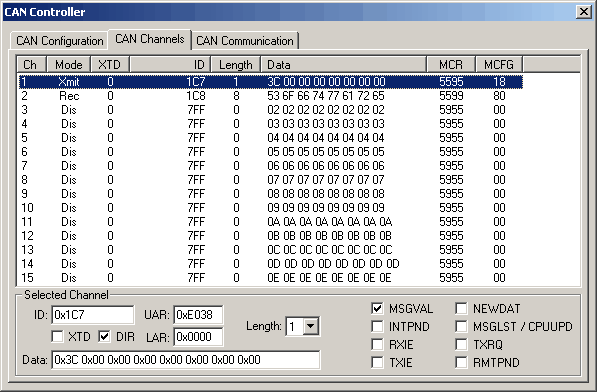
Task: Click the Data column header
Action: pyautogui.click(x=343, y=65)
